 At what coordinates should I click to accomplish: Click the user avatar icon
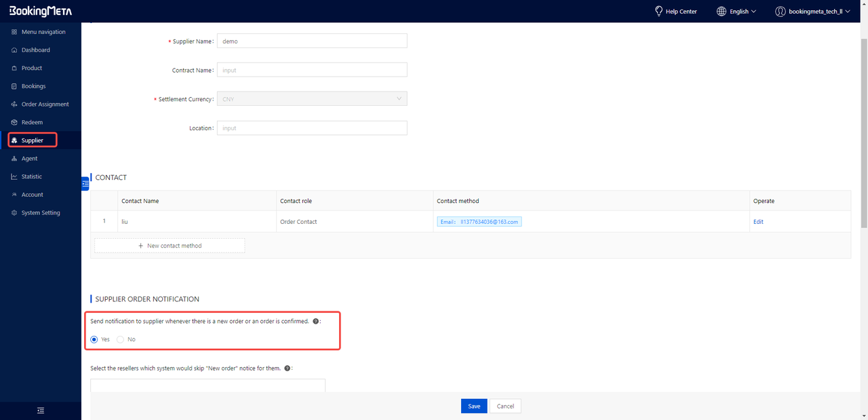coord(780,12)
